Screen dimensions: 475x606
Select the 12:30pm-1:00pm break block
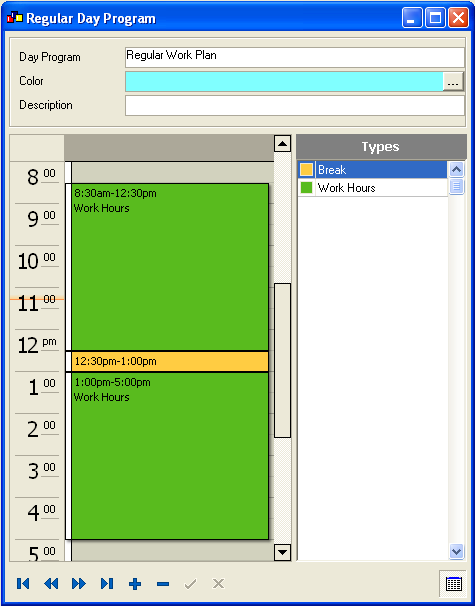click(x=170, y=361)
